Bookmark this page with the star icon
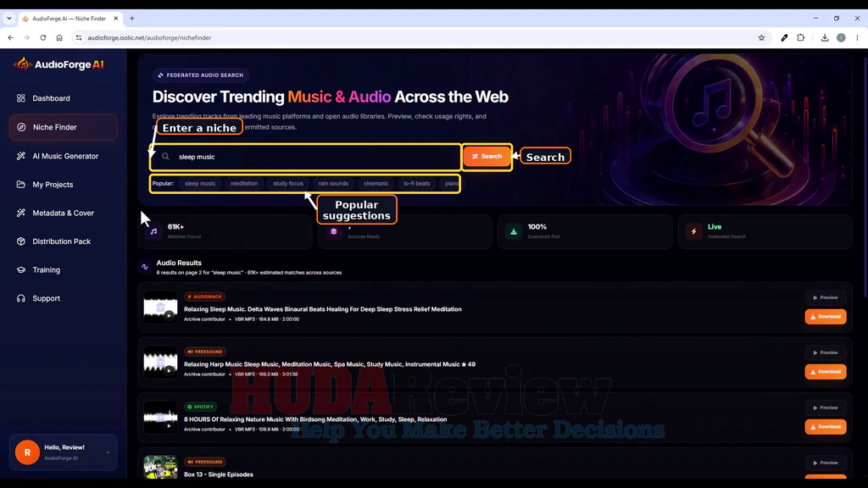Viewport: 868px width, 488px height. (761, 37)
